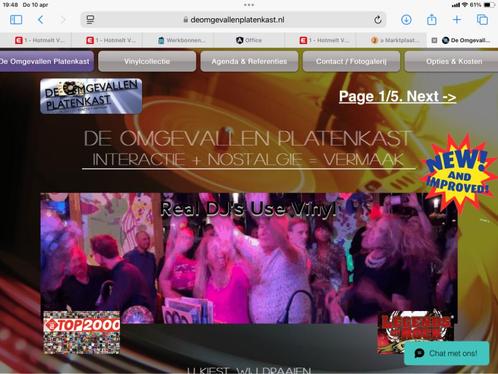Open the Safari sidebar panel
Viewport: 498px width, 374px height.
(16, 20)
